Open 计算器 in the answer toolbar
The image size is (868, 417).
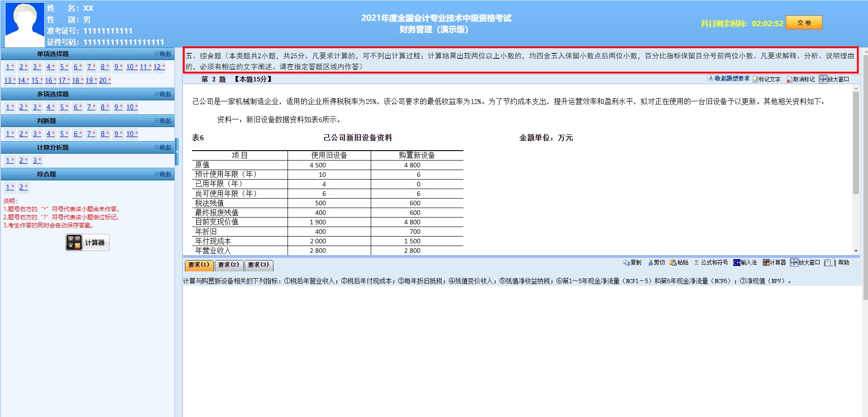[774, 262]
